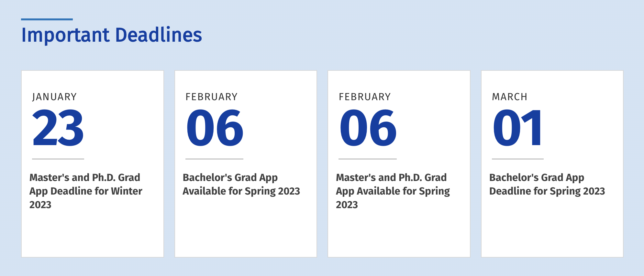644x276 pixels.
Task: Click the blue accent line above the heading
Action: (x=47, y=19)
